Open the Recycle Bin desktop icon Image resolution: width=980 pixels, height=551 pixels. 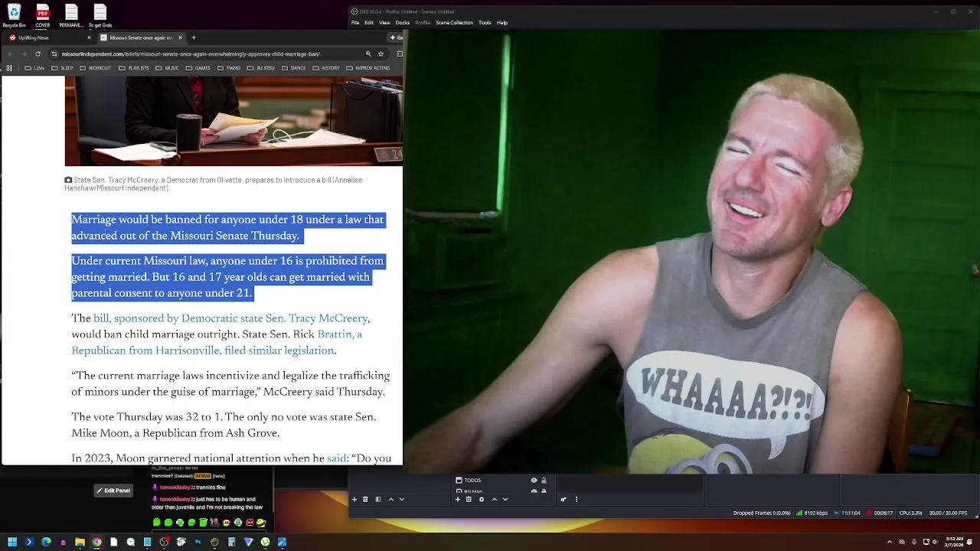click(x=14, y=15)
